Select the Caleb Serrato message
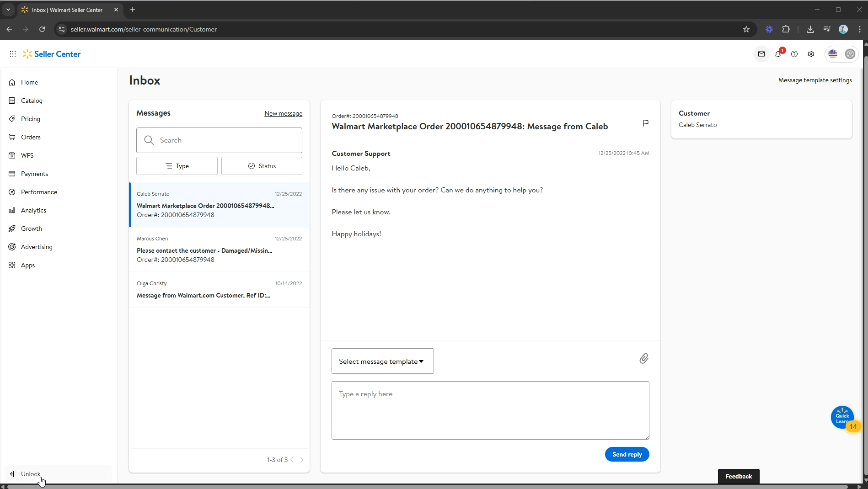This screenshot has width=868, height=489. pyautogui.click(x=219, y=205)
